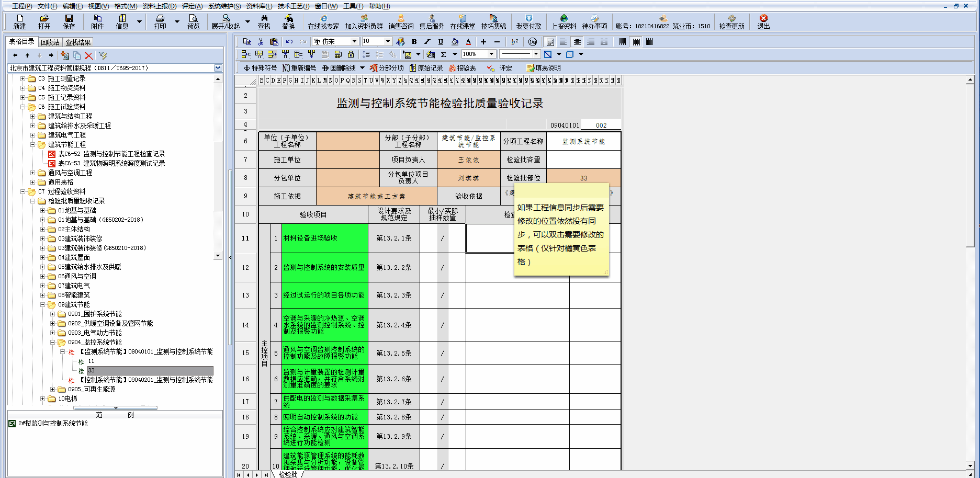This screenshot has height=478, width=980.
Task: Open the 视图(V) menu
Action: (x=98, y=6)
